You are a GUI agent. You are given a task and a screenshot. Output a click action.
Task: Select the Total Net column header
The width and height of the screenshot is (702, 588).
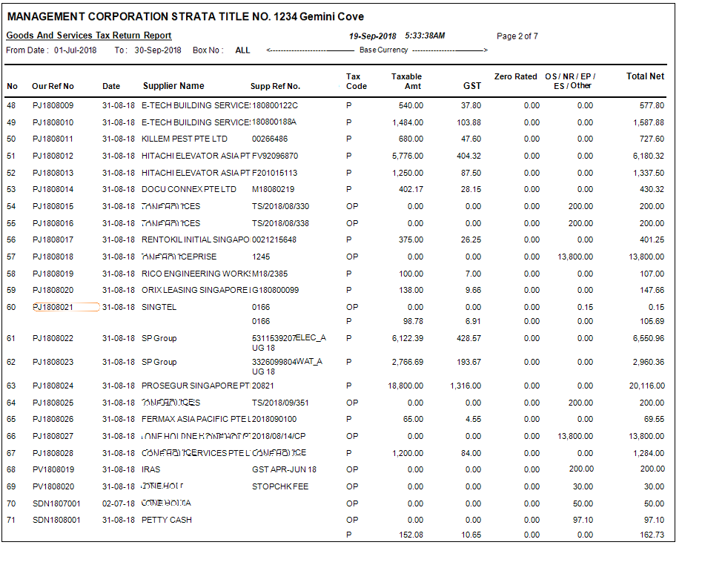[x=645, y=76]
